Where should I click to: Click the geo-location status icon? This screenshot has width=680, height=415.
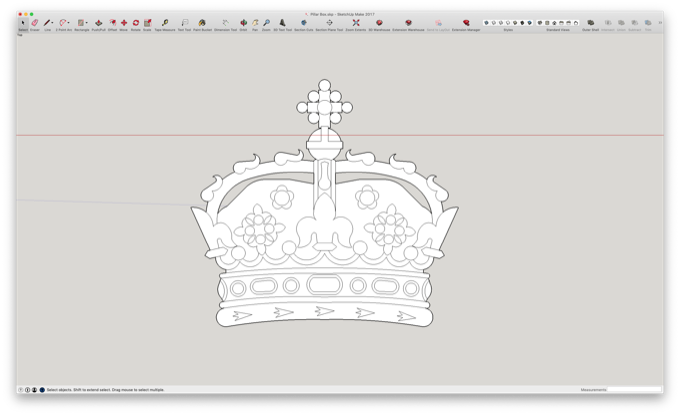(42, 390)
